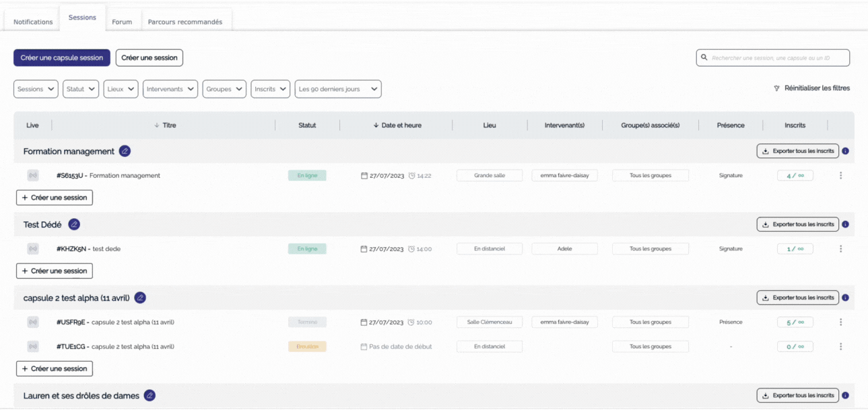Click info icon beside Test Dédé export button

coord(845,224)
